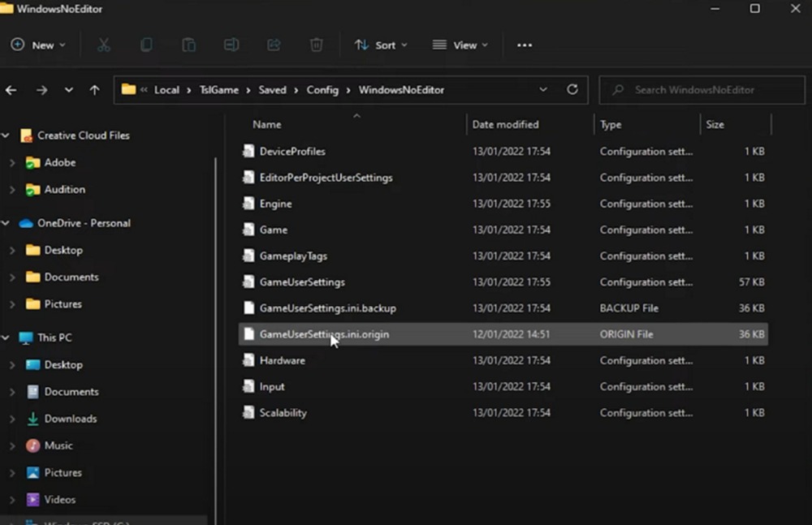Click the Scalability file icon
Viewport: 812px width, 525px height.
coord(248,412)
